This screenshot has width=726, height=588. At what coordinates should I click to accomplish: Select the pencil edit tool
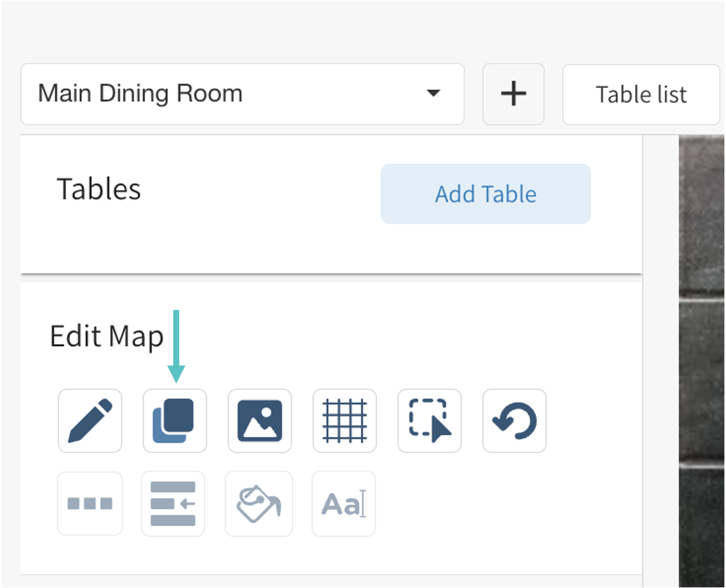tap(90, 421)
